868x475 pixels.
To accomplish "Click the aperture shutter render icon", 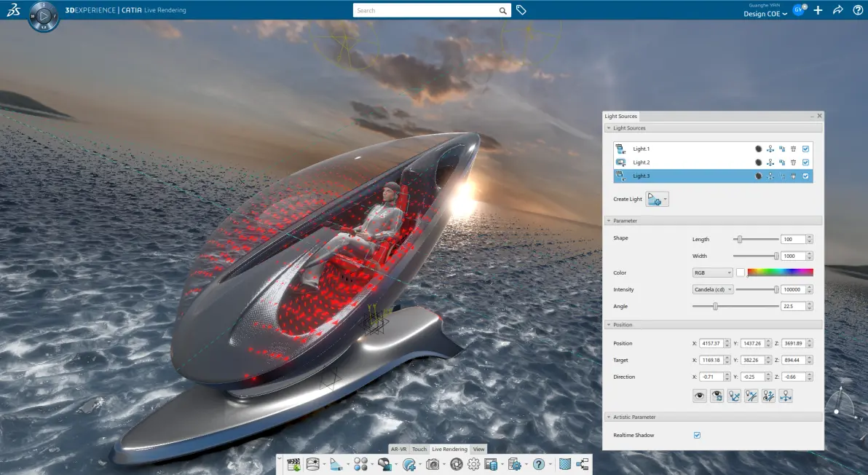I will (456, 465).
